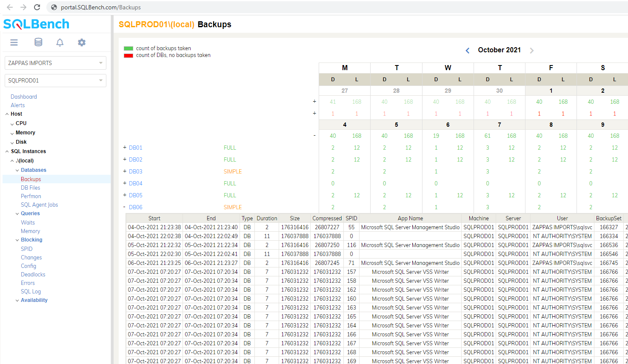Open the Dashboard link
The width and height of the screenshot is (628, 364).
24,97
